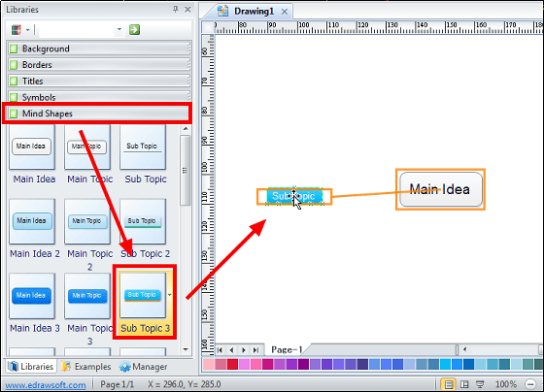Screen dimensions: 544x392
Task: Click the 100% zoom level
Action: click(x=506, y=384)
